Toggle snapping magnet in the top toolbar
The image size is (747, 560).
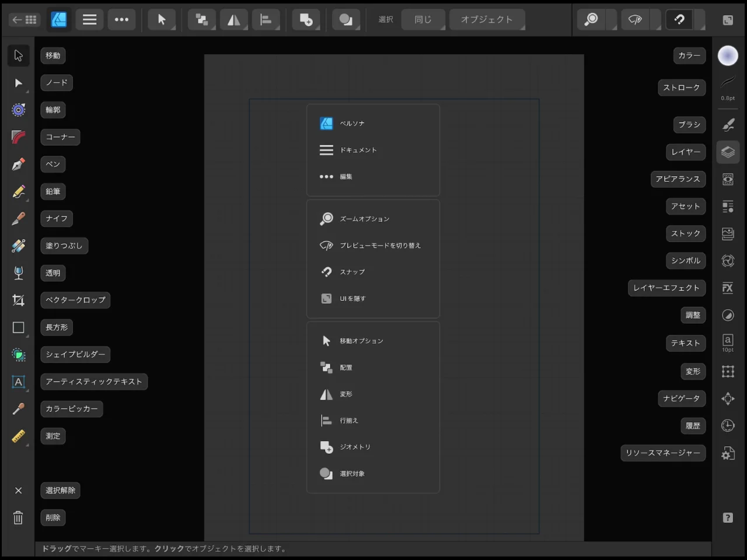[679, 20]
